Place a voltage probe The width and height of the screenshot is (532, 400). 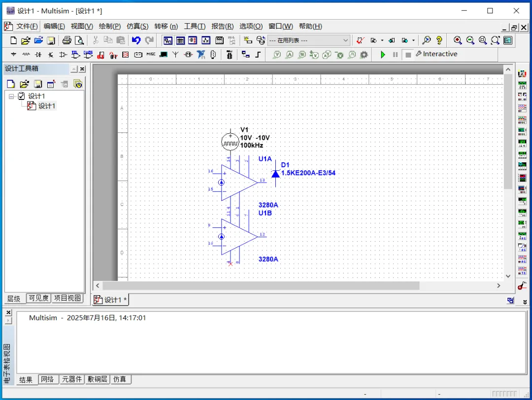pyautogui.click(x=277, y=54)
